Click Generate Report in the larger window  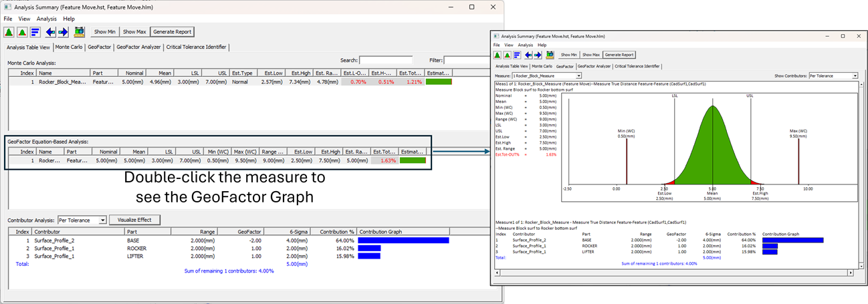173,31
